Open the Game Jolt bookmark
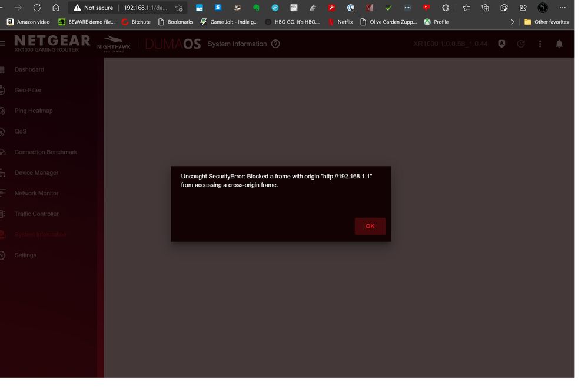588x392 pixels. [x=229, y=22]
